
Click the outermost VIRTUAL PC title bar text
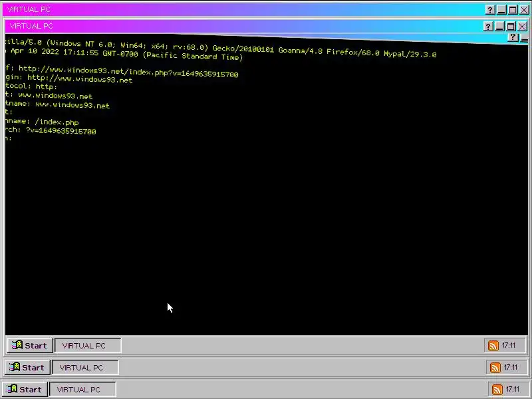[29, 9]
